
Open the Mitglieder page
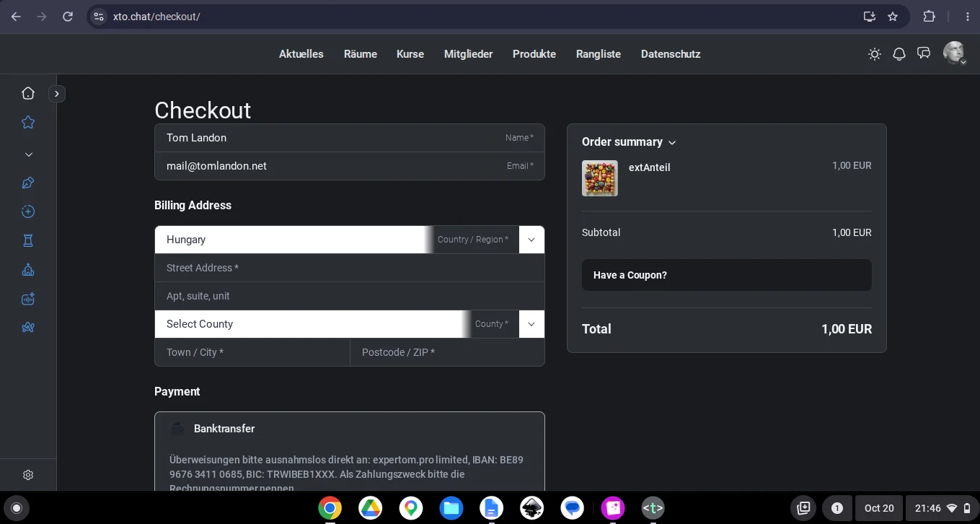coord(469,54)
